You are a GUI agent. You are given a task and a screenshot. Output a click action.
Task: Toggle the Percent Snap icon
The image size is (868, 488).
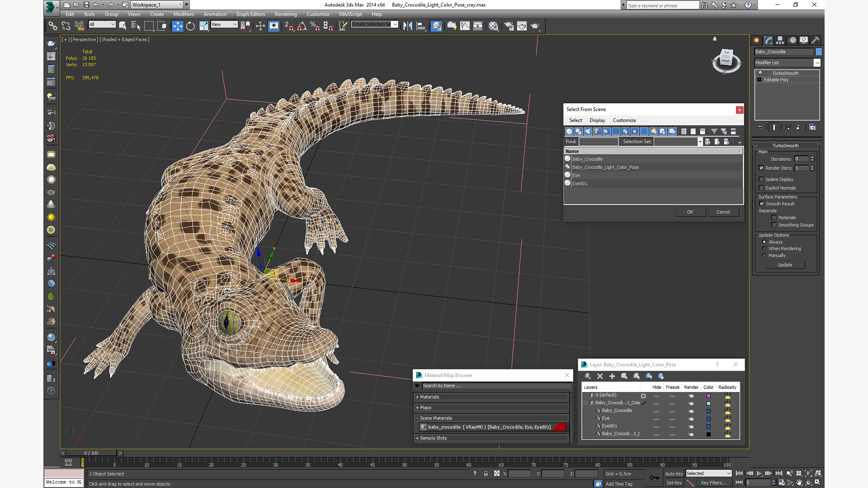[x=315, y=26]
